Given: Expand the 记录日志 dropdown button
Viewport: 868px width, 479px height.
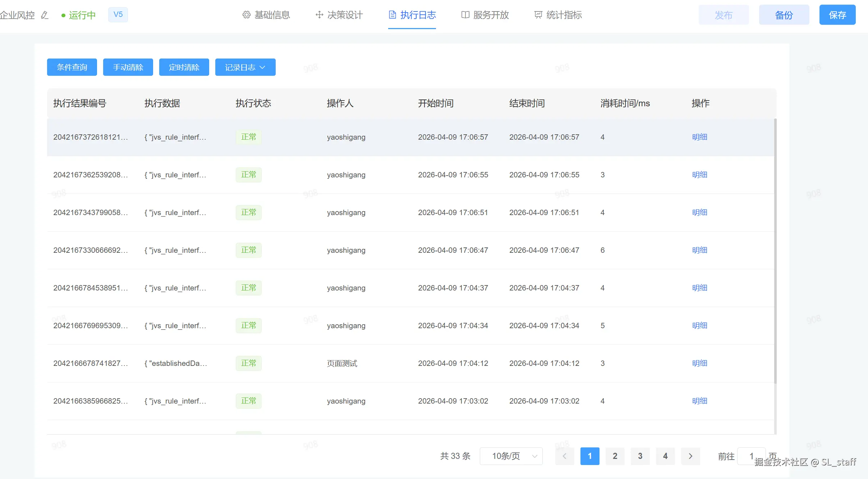Looking at the screenshot, I should (x=245, y=67).
